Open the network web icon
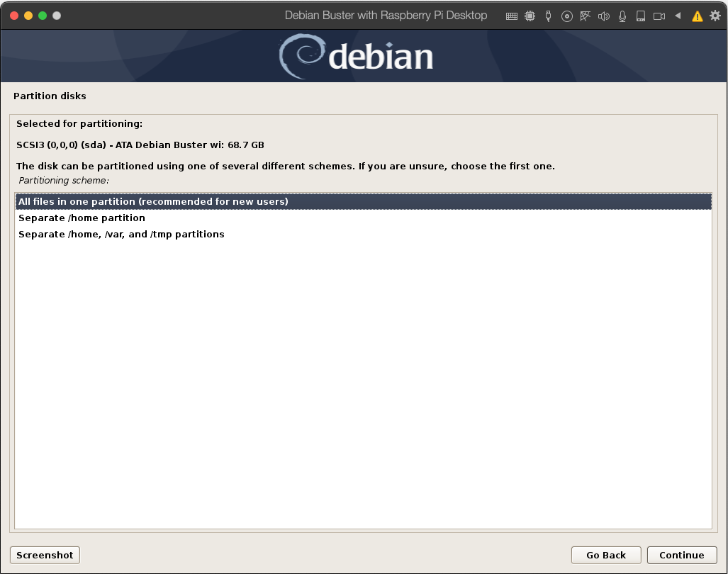Screen dimensions: 728x574 (x=585, y=16)
